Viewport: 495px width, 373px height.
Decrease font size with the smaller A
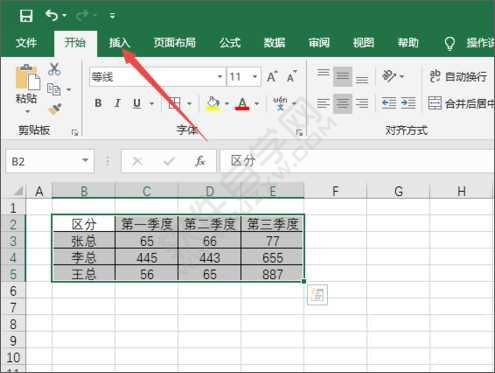[x=292, y=77]
